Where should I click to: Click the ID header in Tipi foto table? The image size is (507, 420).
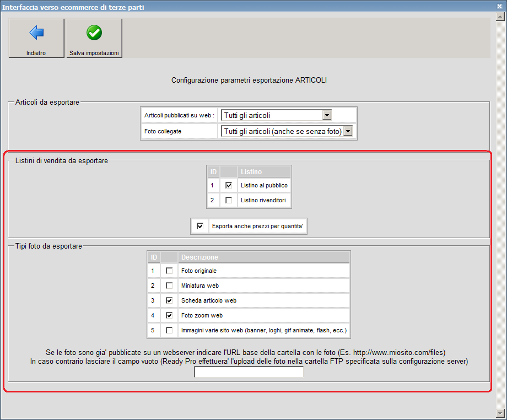(154, 257)
